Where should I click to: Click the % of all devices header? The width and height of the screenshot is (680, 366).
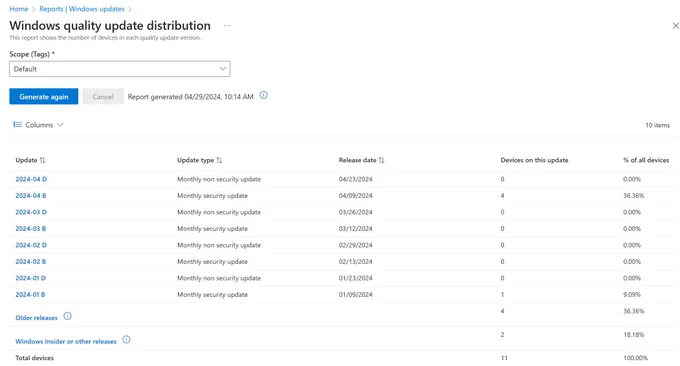646,160
